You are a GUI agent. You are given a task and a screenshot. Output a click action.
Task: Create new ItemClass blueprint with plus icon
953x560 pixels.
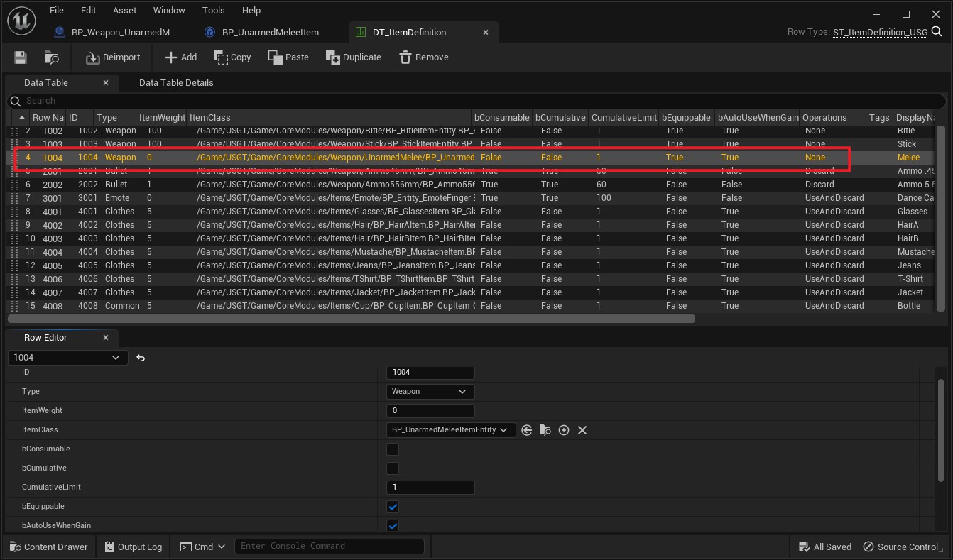point(564,430)
